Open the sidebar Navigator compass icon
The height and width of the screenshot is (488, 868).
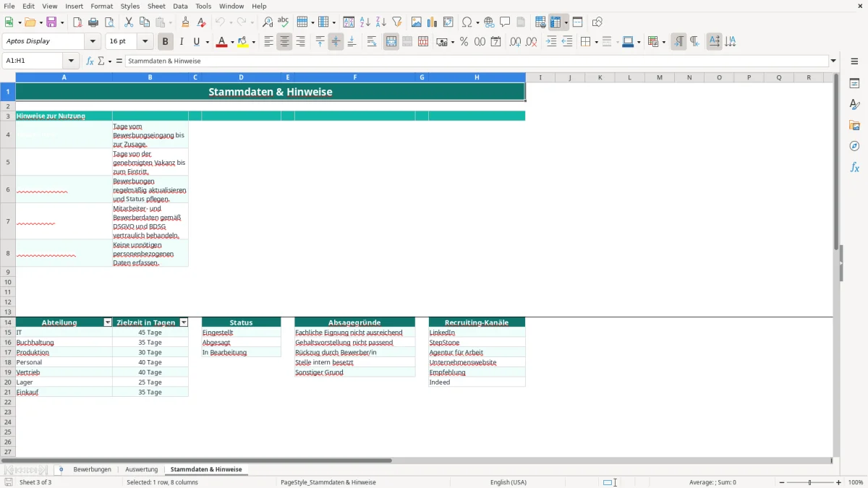coord(854,147)
